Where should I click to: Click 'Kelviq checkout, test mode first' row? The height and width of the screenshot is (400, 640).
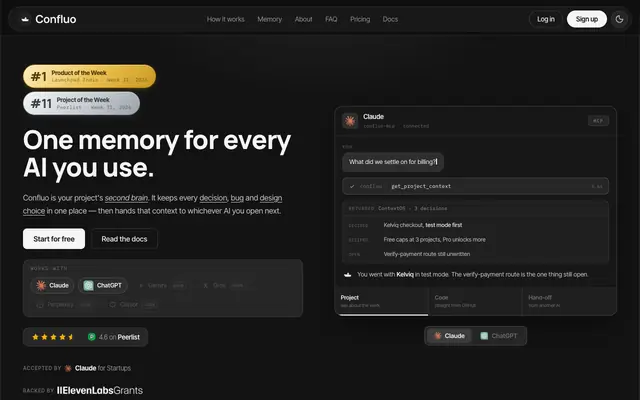[x=476, y=225]
